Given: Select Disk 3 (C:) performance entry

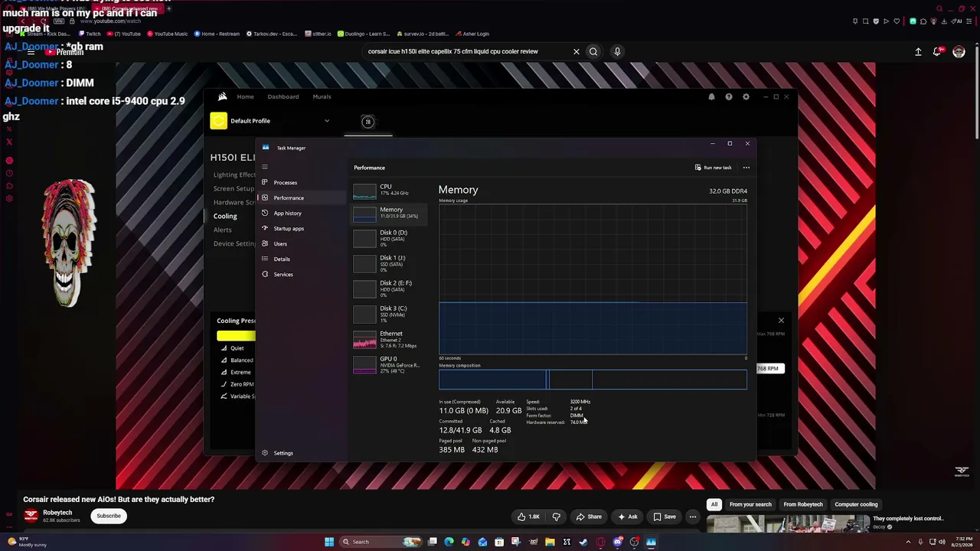Looking at the screenshot, I should pos(389,314).
